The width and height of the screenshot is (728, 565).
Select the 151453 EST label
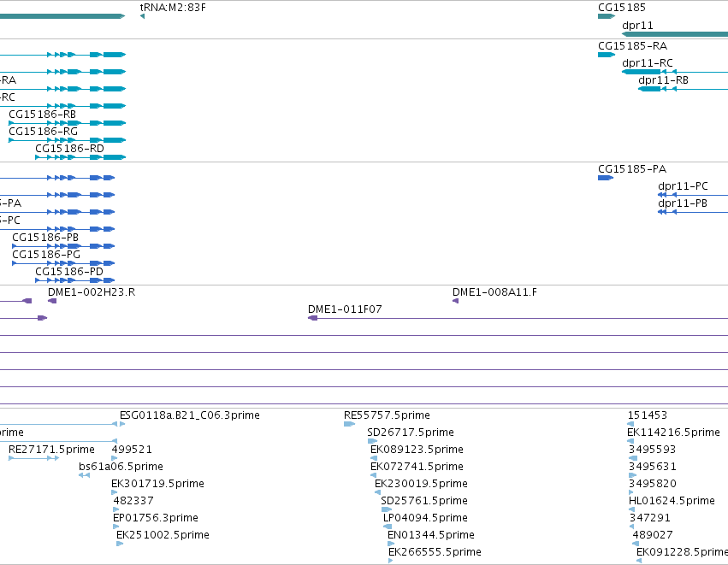coord(648,415)
